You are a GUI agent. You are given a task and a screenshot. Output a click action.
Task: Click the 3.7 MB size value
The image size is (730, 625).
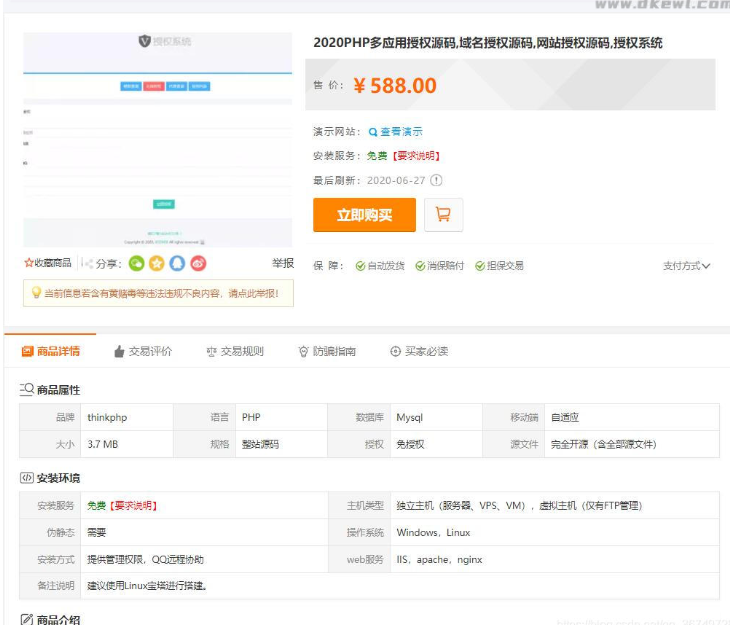click(103, 444)
